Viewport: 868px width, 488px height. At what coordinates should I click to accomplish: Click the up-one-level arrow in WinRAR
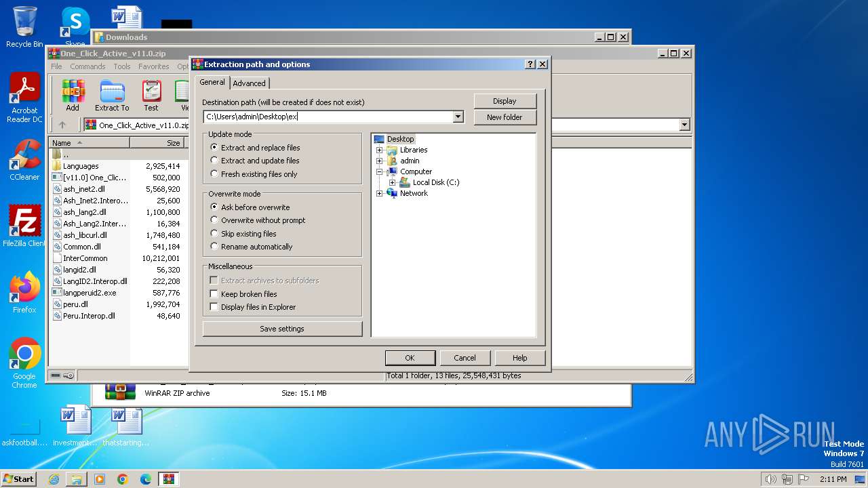click(x=62, y=125)
